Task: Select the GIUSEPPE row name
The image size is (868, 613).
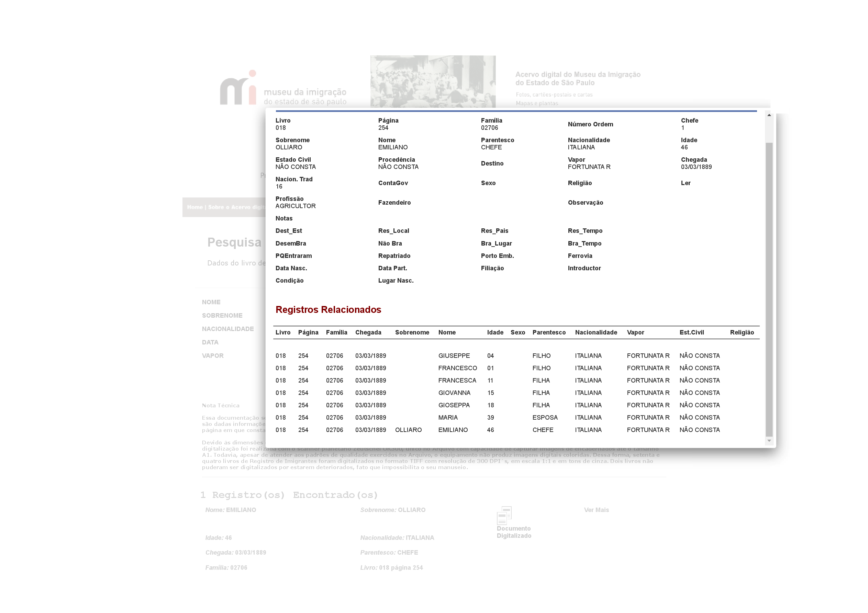Action: tap(454, 356)
